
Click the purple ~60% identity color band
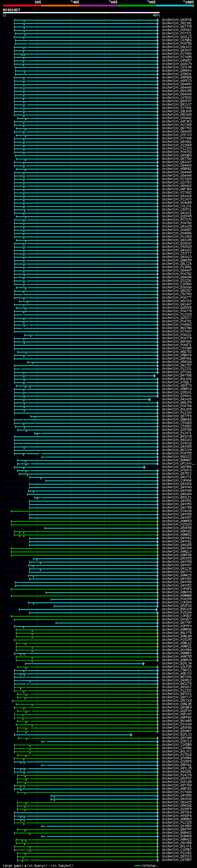point(98,6)
